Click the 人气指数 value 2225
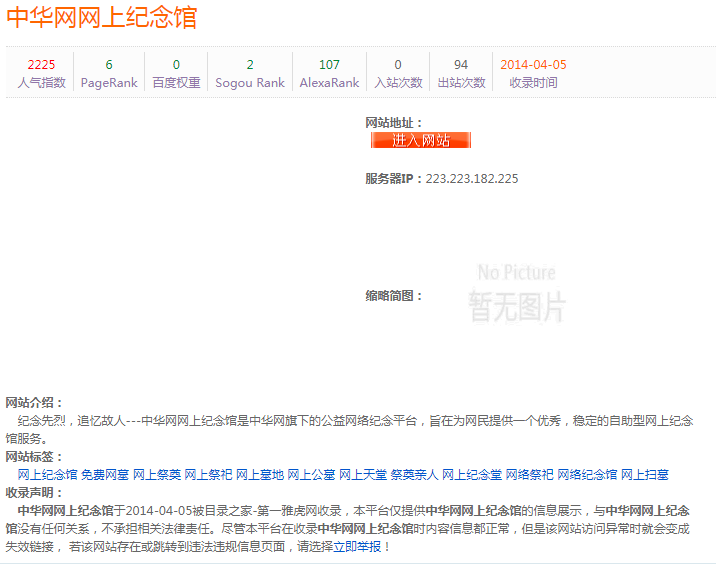Viewport: 716px width, 565px height. click(x=41, y=64)
